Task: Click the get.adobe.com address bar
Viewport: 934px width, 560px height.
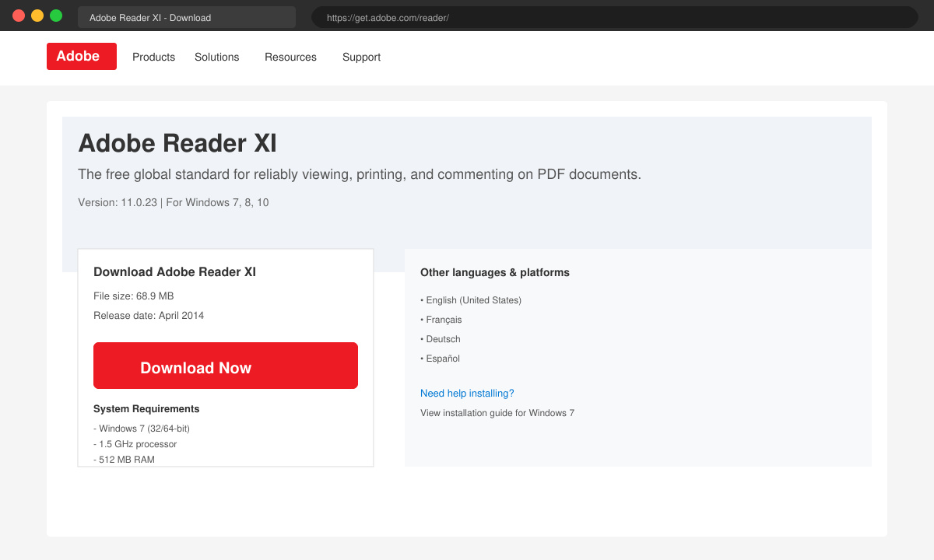Action: (615, 17)
